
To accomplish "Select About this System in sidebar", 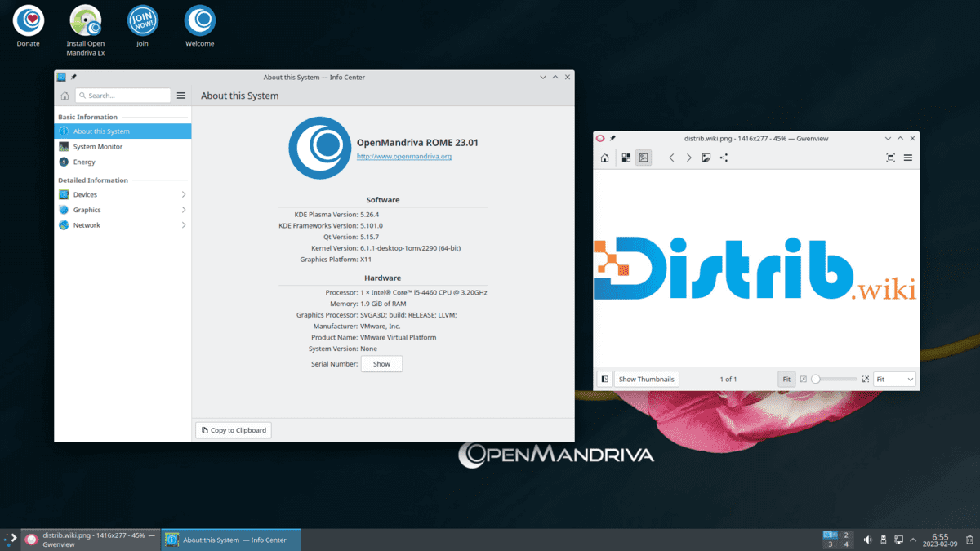I will [x=122, y=131].
